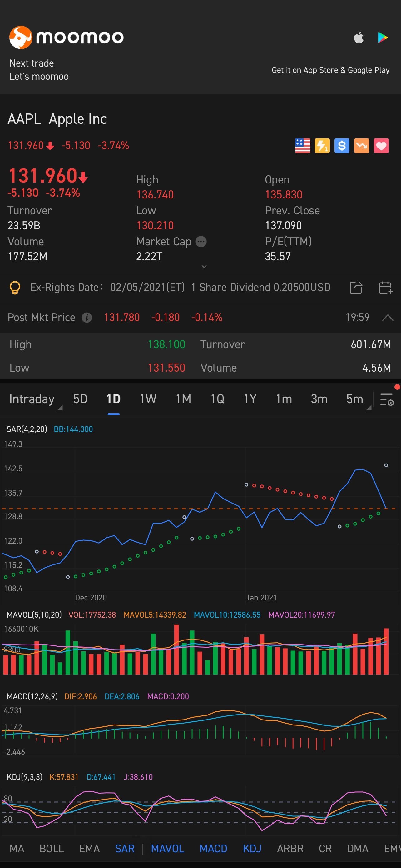Tap the Prev. Close value 137.090
The image size is (401, 868).
[x=284, y=225]
